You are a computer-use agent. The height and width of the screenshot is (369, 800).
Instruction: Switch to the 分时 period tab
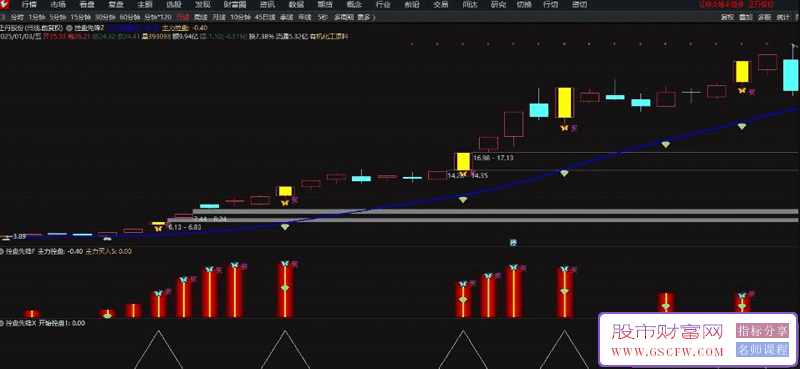coord(17,17)
